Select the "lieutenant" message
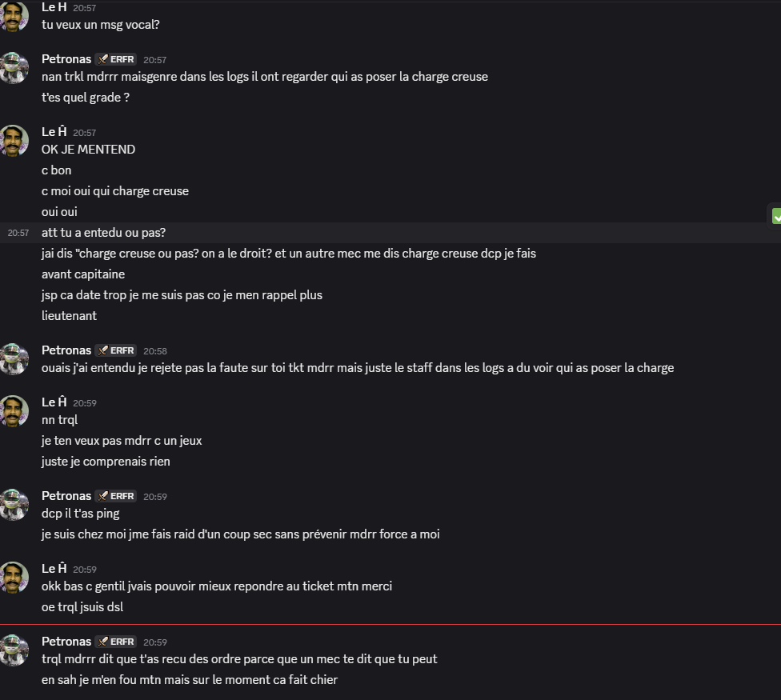The width and height of the screenshot is (781, 700). pos(69,316)
